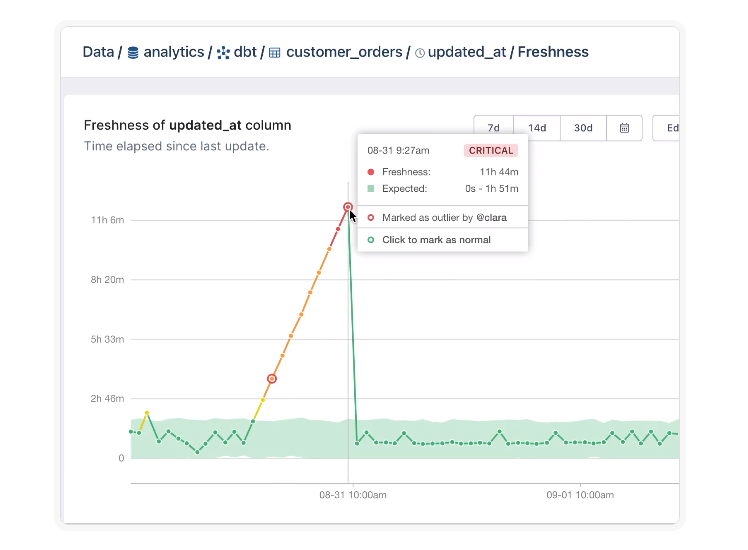Click the critical peak data point on chart

click(x=348, y=207)
